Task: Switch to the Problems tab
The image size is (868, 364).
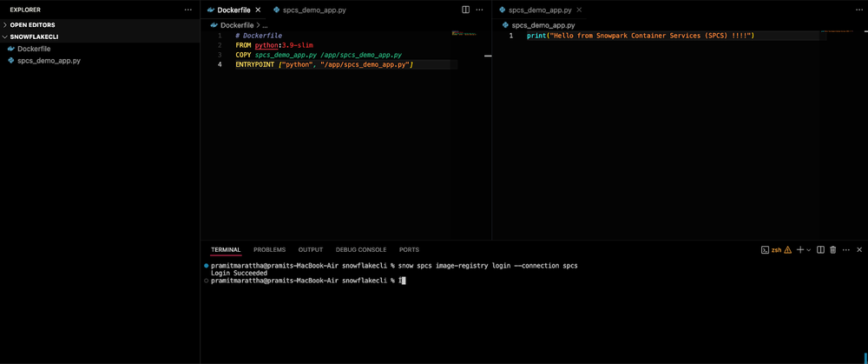Action: (269, 249)
